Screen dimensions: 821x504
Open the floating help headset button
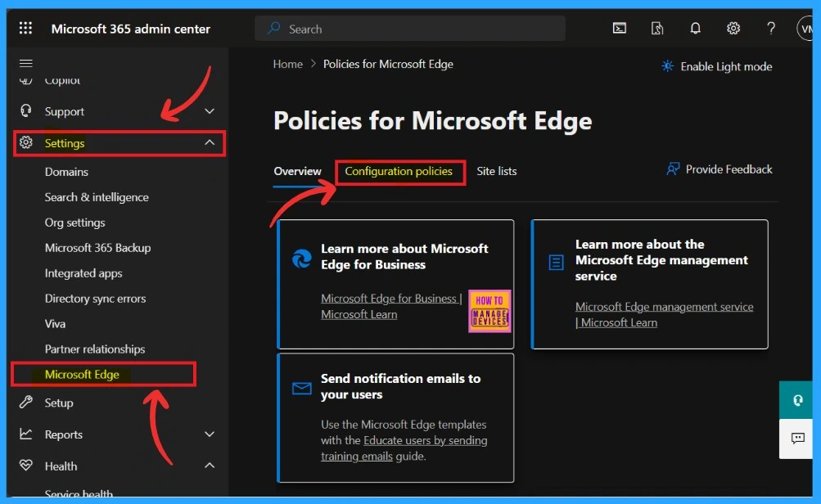point(797,400)
